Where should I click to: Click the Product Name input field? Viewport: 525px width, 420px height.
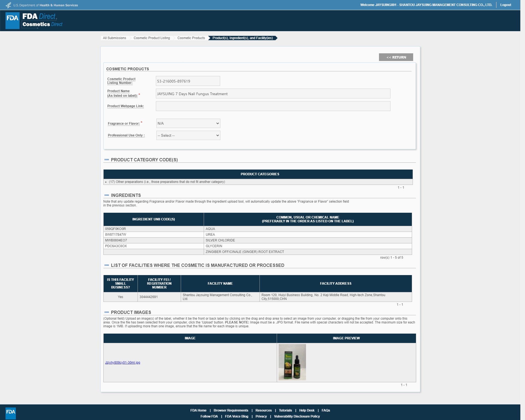pyautogui.click(x=273, y=94)
